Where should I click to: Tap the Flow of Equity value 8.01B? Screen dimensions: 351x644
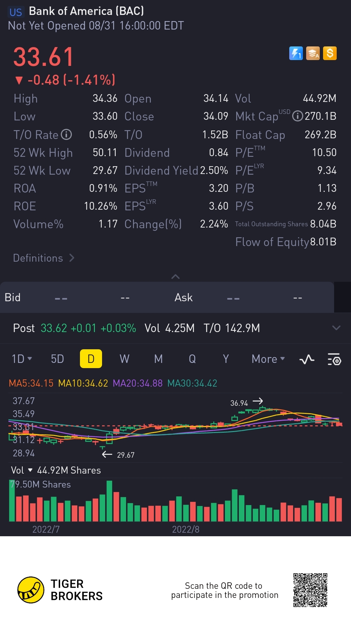(x=323, y=242)
